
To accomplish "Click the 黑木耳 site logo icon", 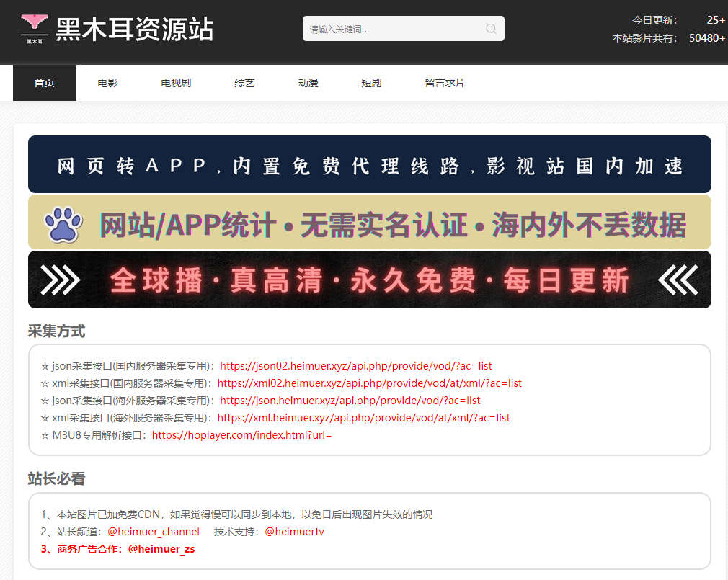I will pos(35,29).
